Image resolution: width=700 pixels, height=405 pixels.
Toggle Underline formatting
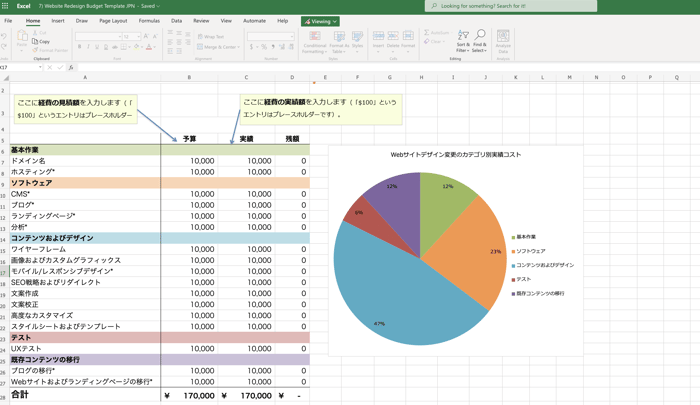(97, 46)
